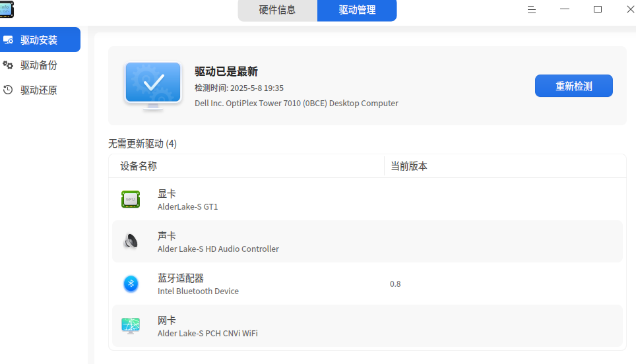
Task: Open 驱动安装 in the sidebar
Action: coord(40,40)
